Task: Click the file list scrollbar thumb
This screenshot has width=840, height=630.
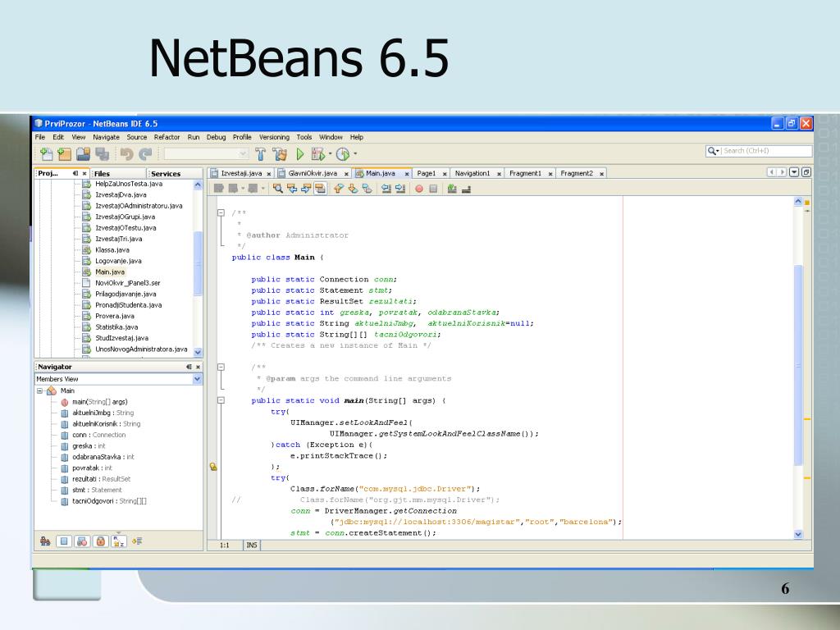Action: click(198, 263)
